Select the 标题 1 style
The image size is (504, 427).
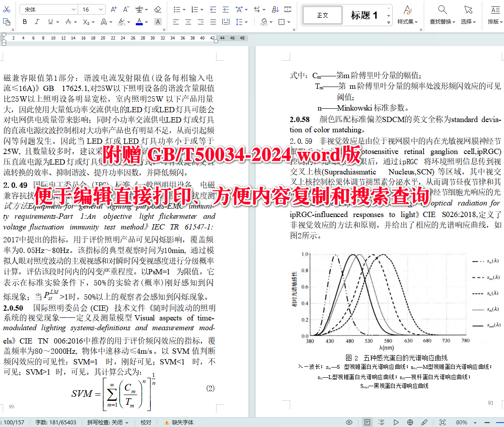tap(364, 15)
